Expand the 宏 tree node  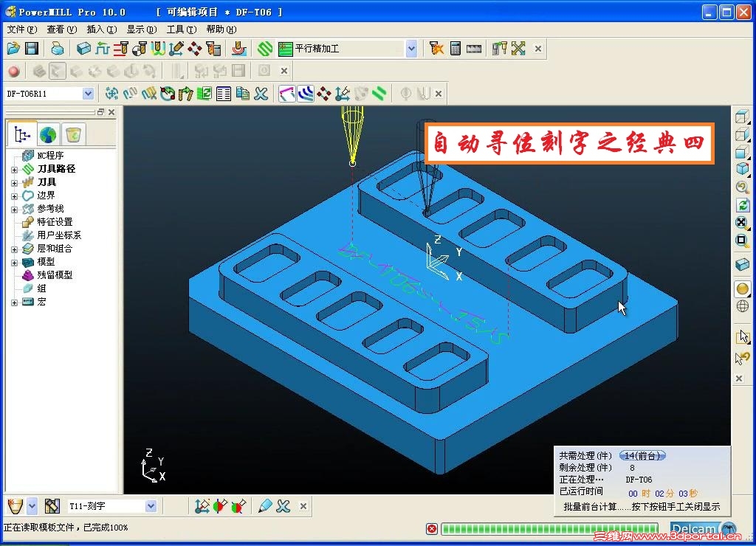pyautogui.click(x=15, y=303)
